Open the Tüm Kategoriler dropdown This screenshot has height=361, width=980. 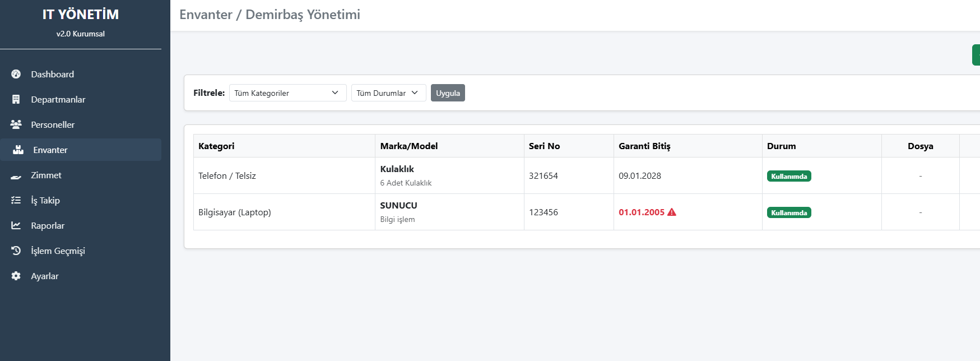point(287,93)
